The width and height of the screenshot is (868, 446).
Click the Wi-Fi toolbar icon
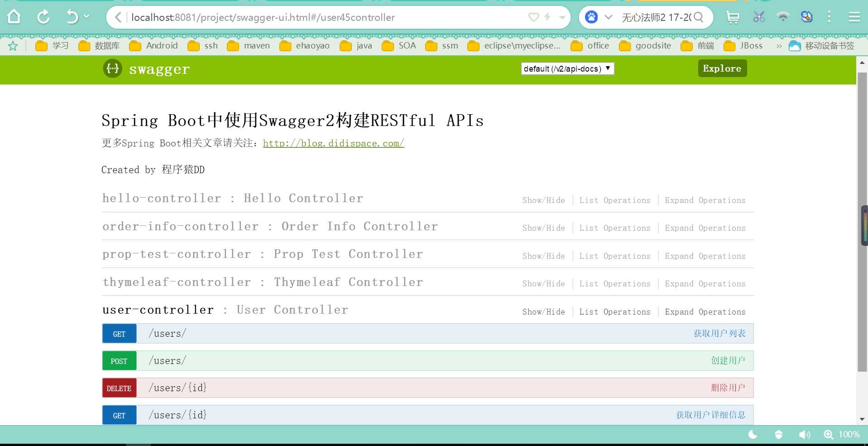783,17
